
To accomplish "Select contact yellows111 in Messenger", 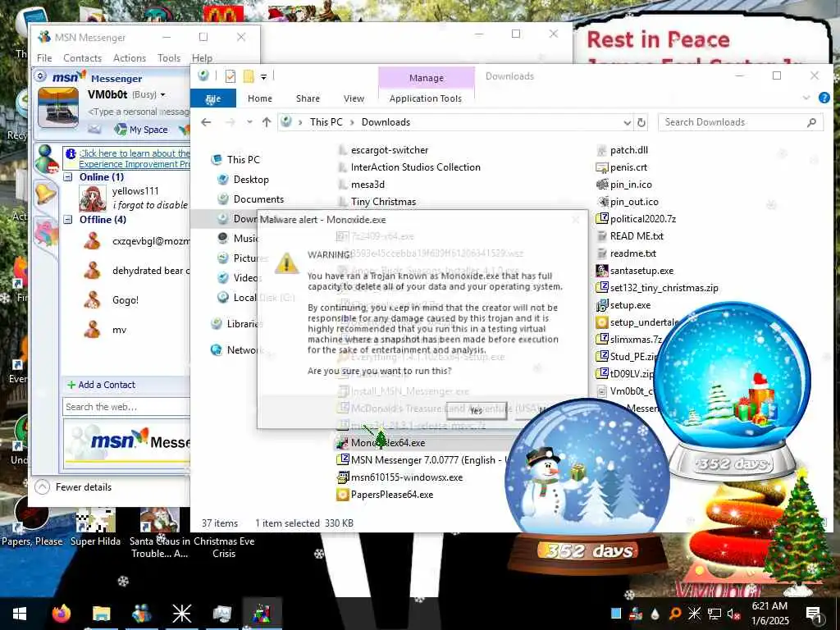I will point(135,190).
